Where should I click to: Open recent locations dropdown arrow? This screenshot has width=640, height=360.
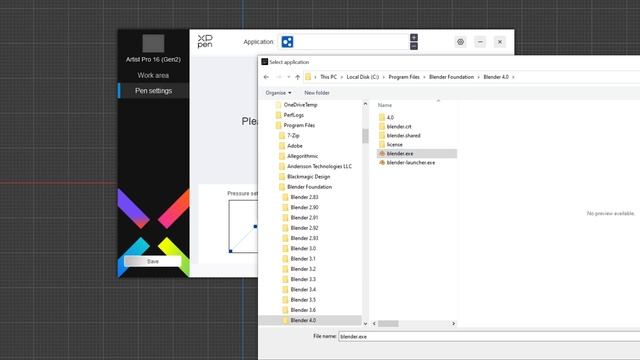tap(289, 77)
